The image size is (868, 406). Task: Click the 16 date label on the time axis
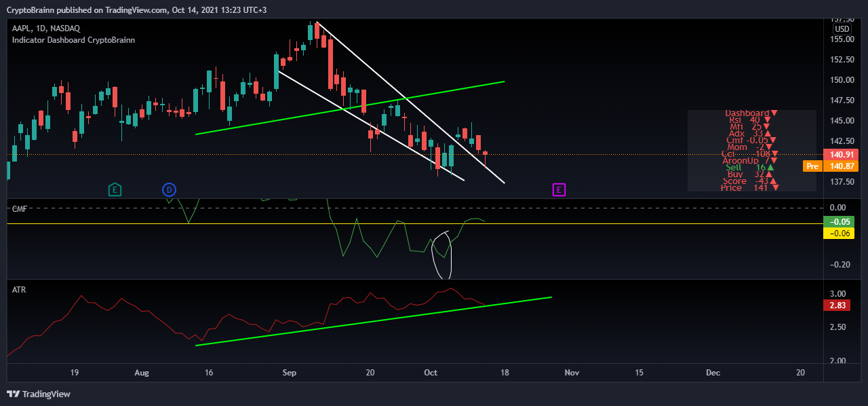[x=209, y=373]
